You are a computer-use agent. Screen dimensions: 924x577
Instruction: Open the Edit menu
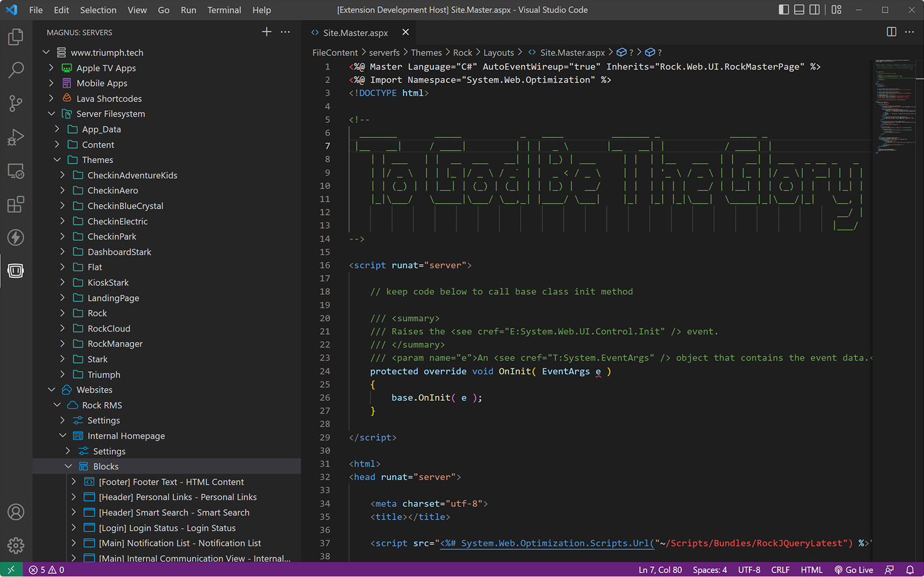point(61,10)
